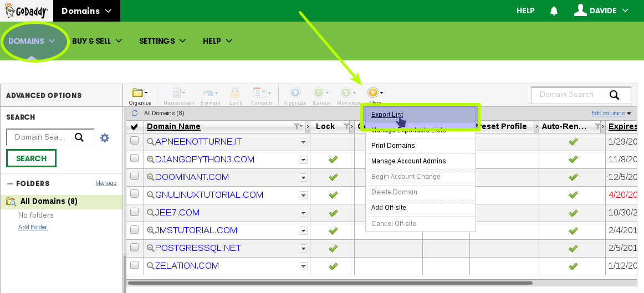The image size is (644, 293).
Task: Click the Lock column filter funnel
Action: click(x=346, y=126)
